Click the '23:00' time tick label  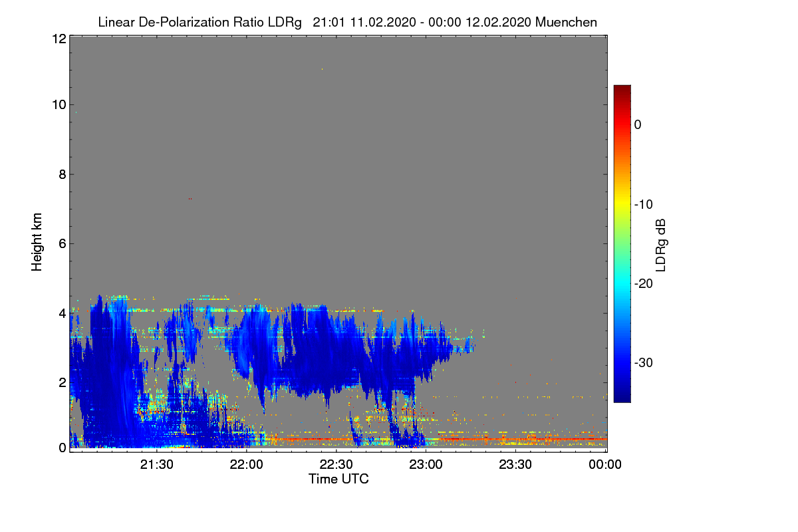pos(426,464)
